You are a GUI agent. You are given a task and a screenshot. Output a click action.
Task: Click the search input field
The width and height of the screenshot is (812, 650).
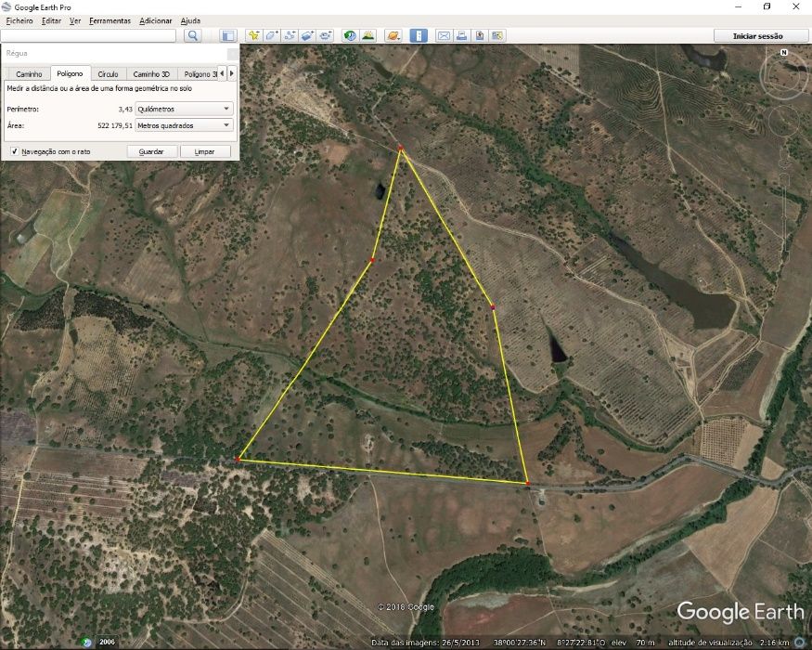[88, 36]
